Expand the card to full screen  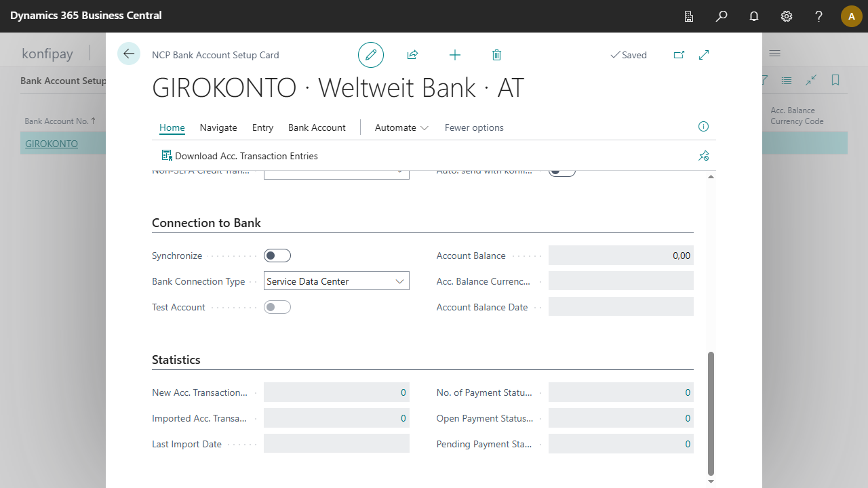pos(704,55)
